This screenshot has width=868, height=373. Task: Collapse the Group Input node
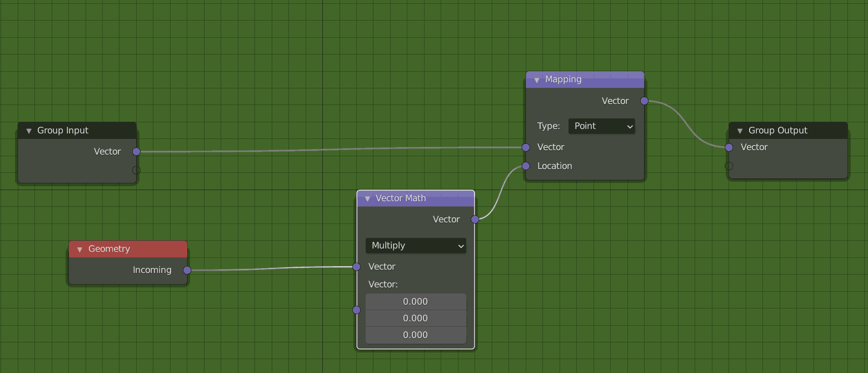(28, 130)
